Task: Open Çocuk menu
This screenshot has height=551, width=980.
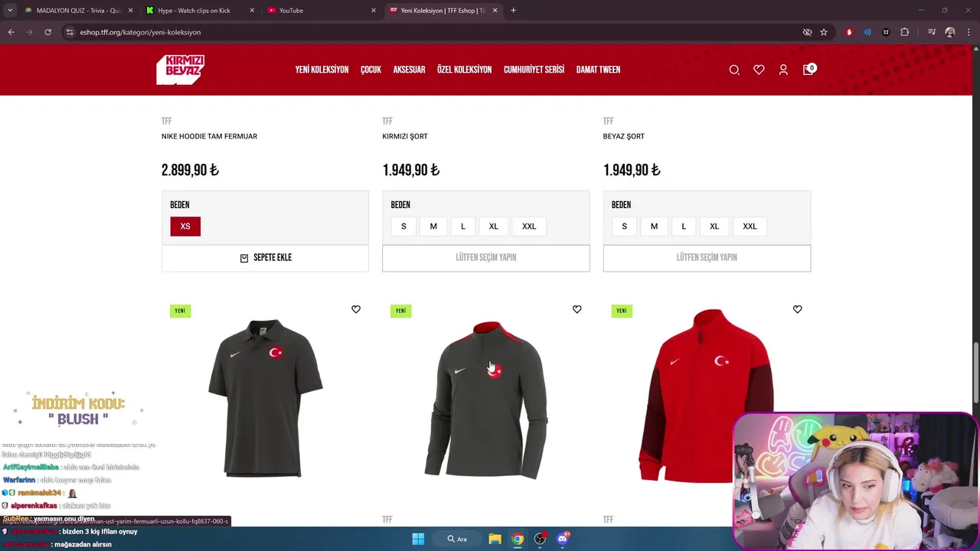Action: pos(371,70)
